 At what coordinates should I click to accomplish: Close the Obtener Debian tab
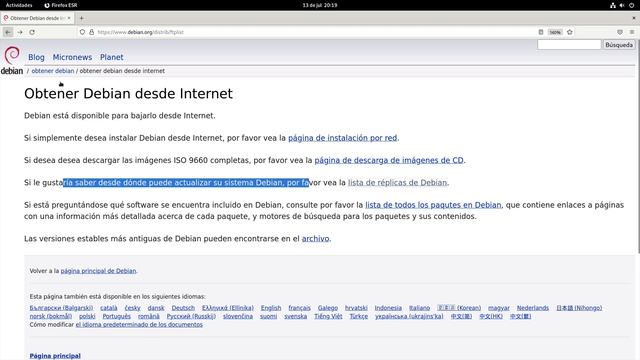pos(69,18)
